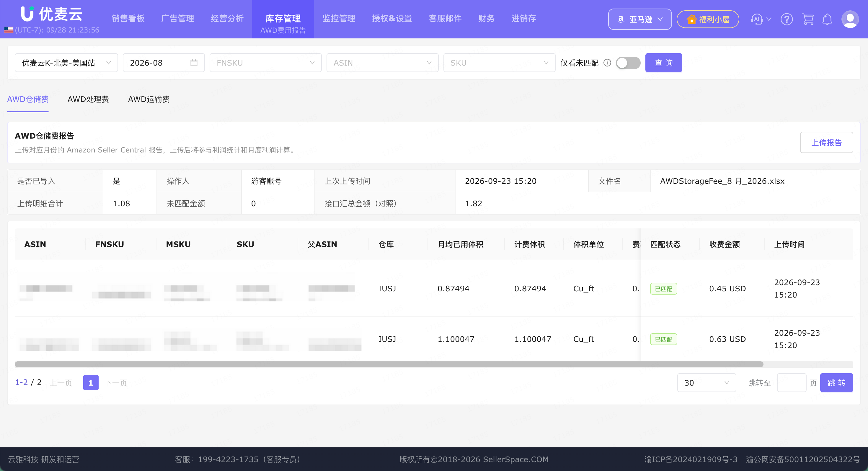This screenshot has height=471, width=868.
Task: Open the 广告管理 menu
Action: (x=177, y=19)
